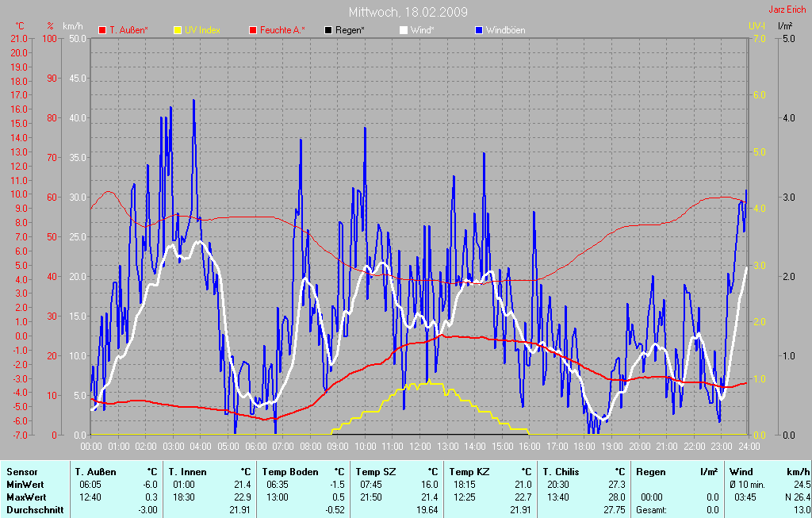Click the 'Wind' column header in table
Image resolution: width=812 pixels, height=518 pixels.
741,473
